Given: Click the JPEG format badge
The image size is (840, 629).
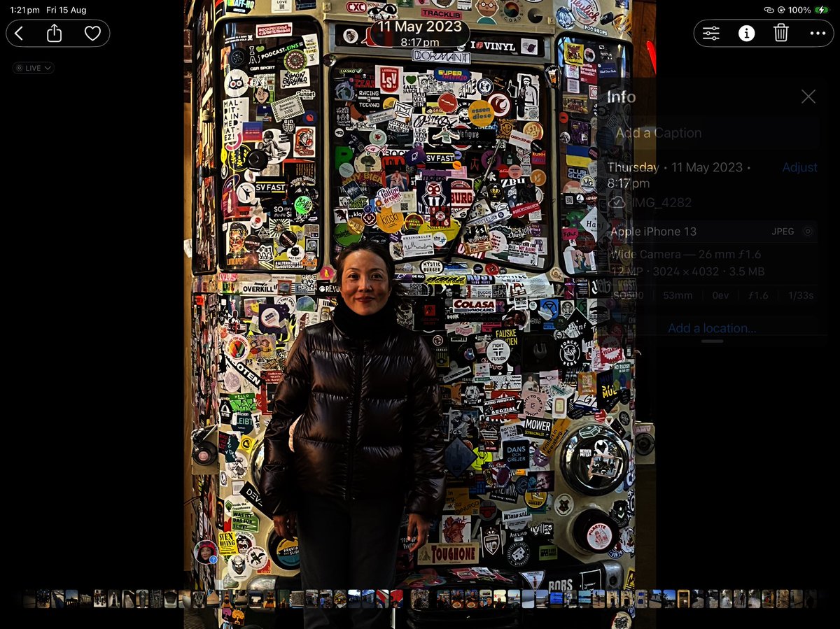Looking at the screenshot, I should pyautogui.click(x=783, y=232).
